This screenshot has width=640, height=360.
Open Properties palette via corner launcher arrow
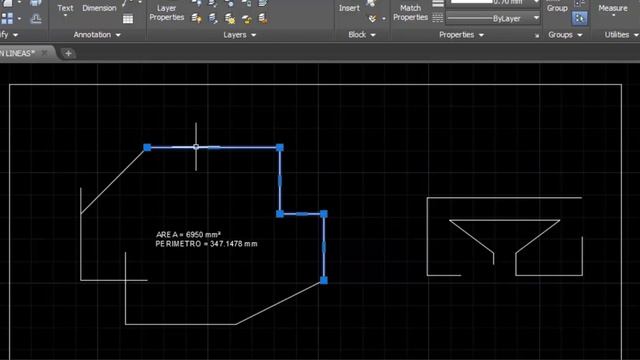[537, 36]
